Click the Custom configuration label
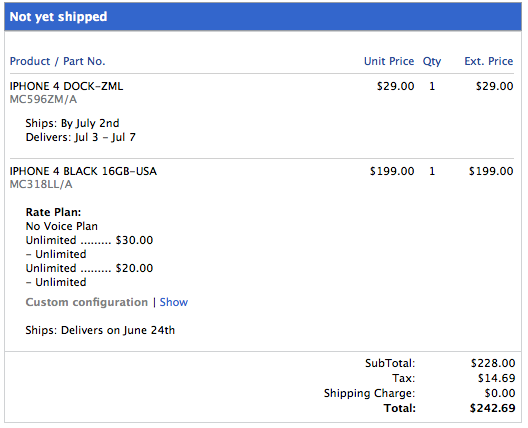The height and width of the screenshot is (428, 528). (x=87, y=302)
